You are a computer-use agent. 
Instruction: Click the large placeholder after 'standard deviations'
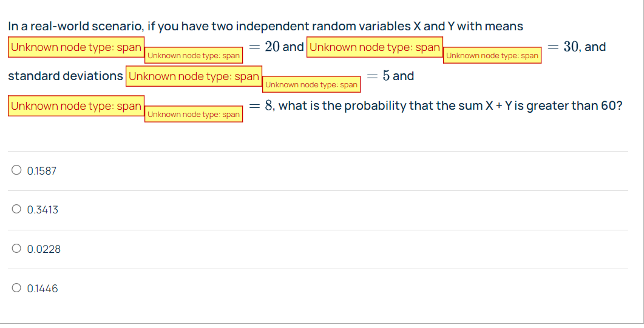pos(194,76)
